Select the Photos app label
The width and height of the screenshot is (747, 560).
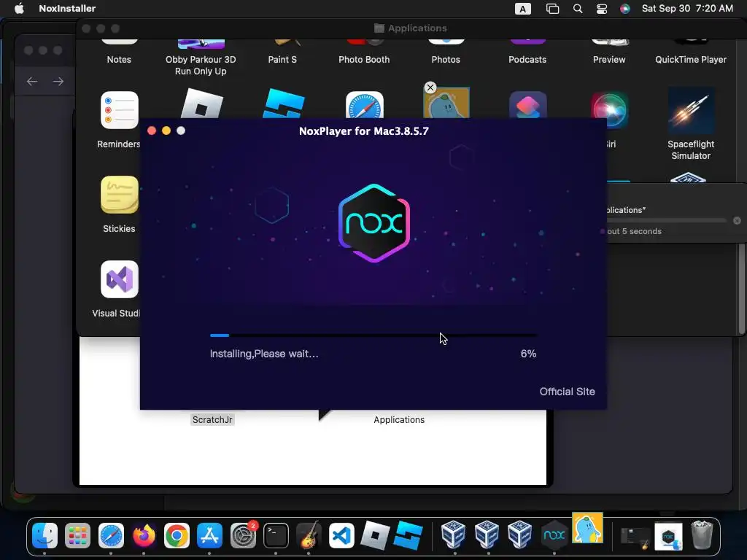446,60
